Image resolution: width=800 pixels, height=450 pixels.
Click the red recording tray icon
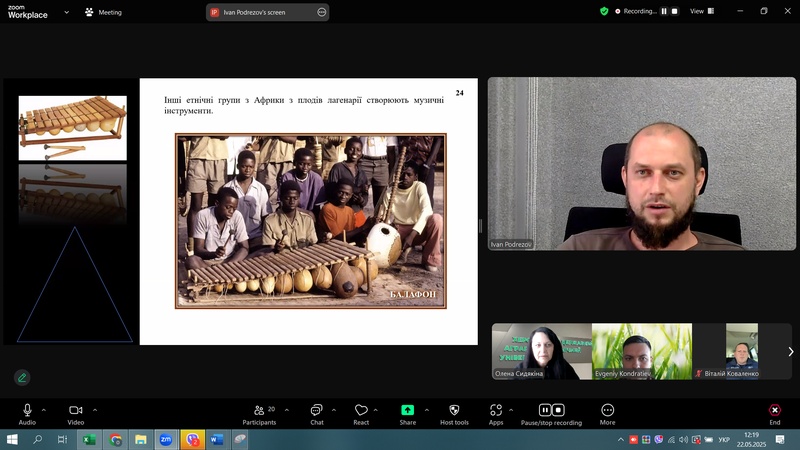point(633,439)
